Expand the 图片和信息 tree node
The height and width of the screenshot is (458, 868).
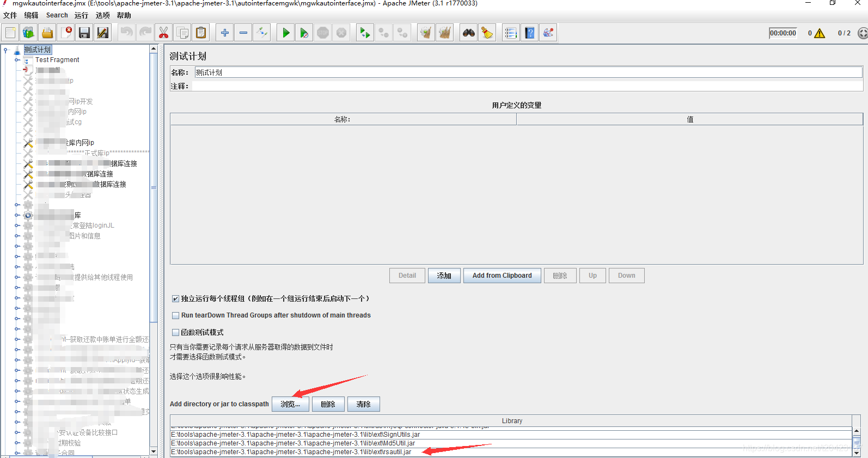(17, 236)
